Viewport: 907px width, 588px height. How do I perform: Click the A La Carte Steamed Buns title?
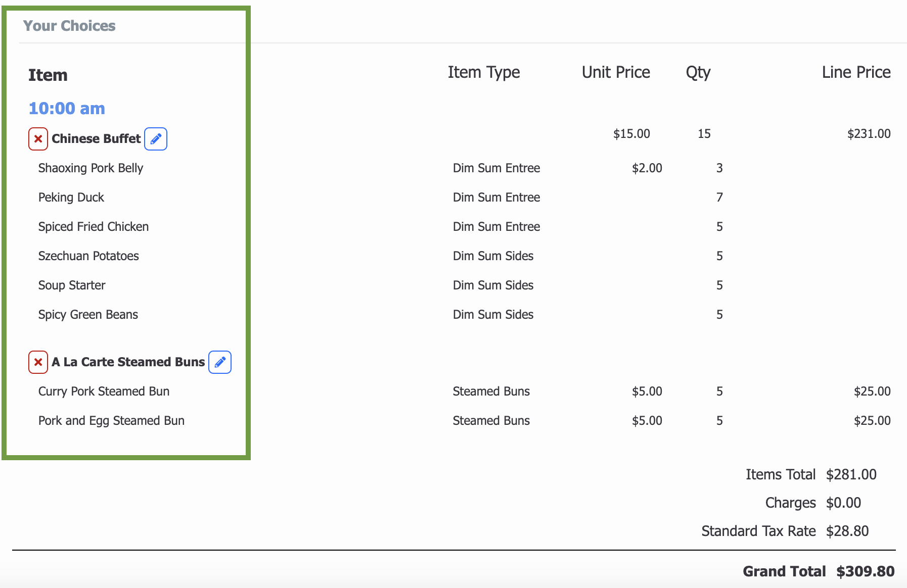tap(128, 362)
